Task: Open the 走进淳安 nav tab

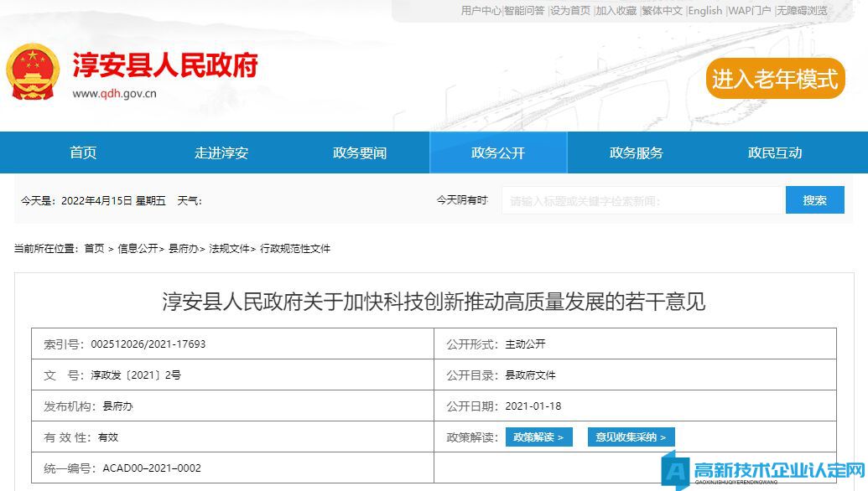Action: pyautogui.click(x=221, y=152)
